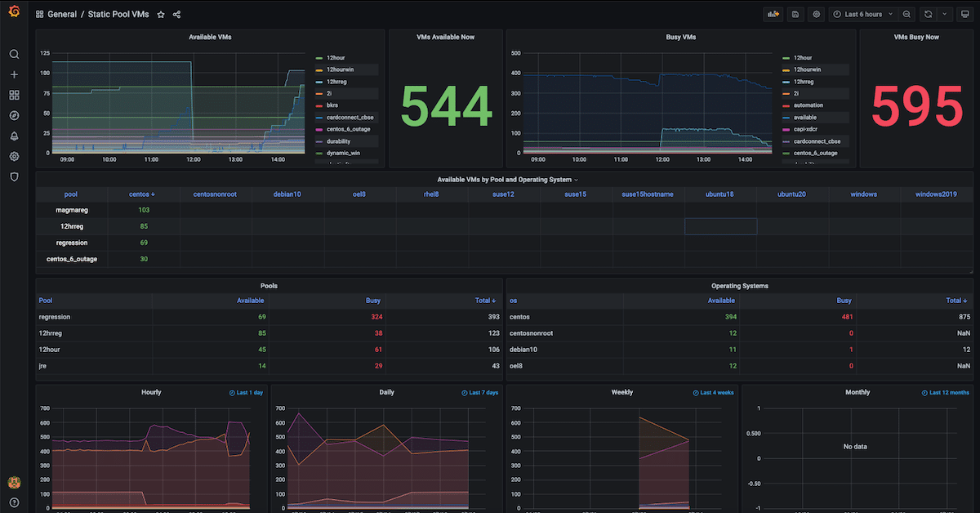
Task: Open the Busy VMs panel title menu
Action: (681, 37)
